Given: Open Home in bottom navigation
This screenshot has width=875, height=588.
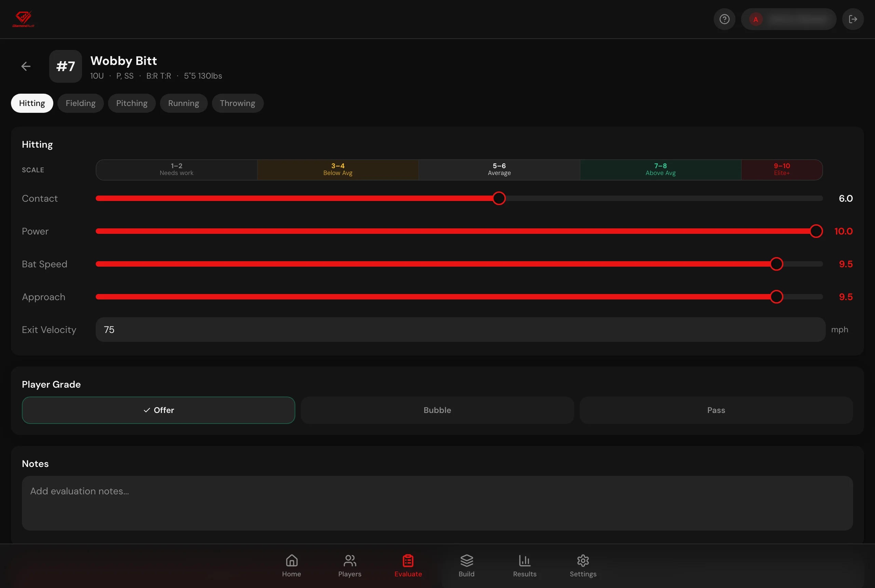Looking at the screenshot, I should click(x=291, y=566).
